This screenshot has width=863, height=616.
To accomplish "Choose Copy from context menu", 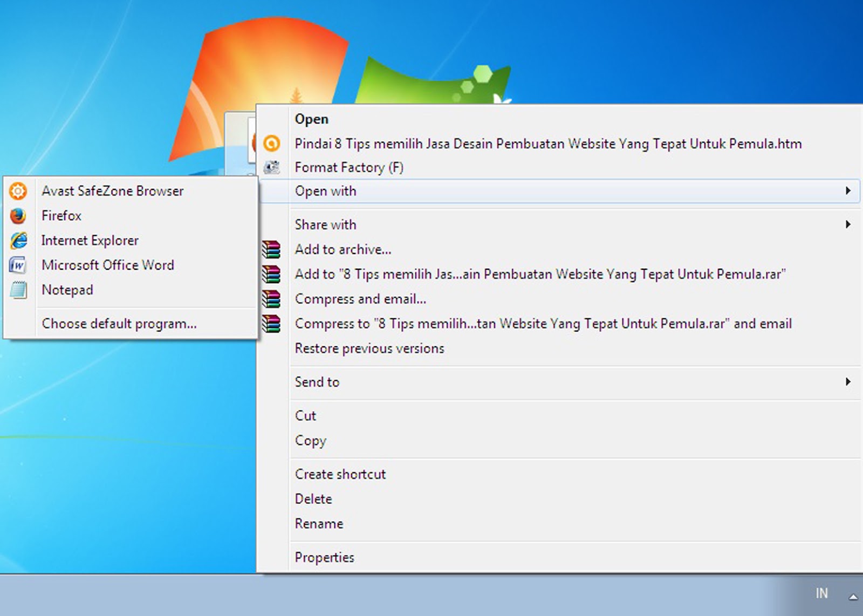I will point(559,440).
